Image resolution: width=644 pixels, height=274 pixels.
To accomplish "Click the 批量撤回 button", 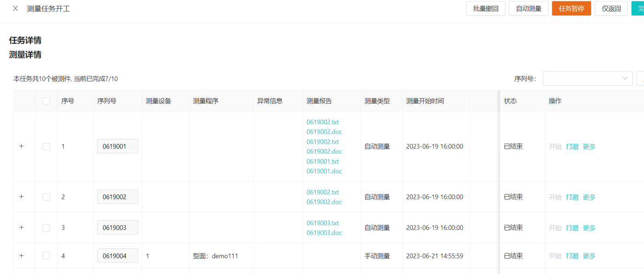I will point(486,9).
